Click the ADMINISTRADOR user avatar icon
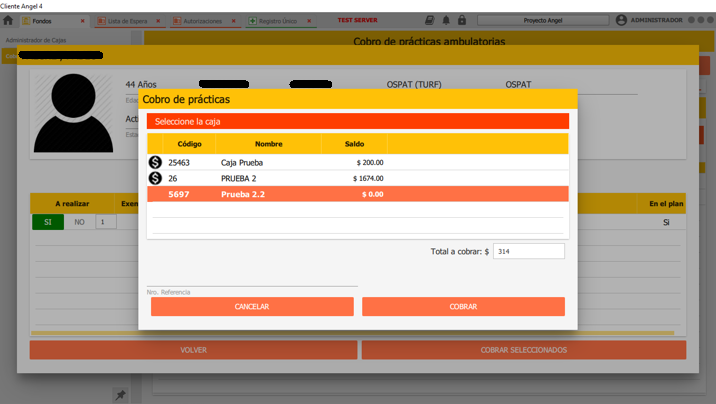 pos(621,20)
